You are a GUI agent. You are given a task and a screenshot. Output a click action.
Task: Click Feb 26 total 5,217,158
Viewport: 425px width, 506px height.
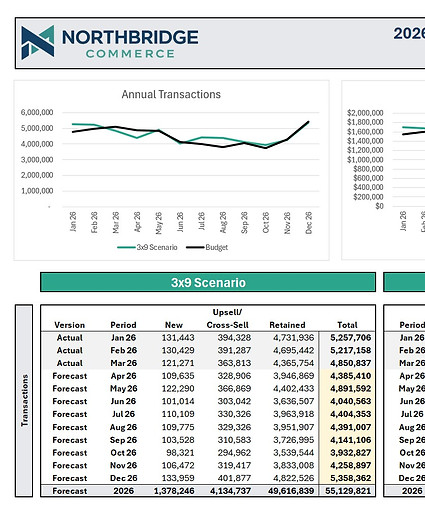coord(351,350)
